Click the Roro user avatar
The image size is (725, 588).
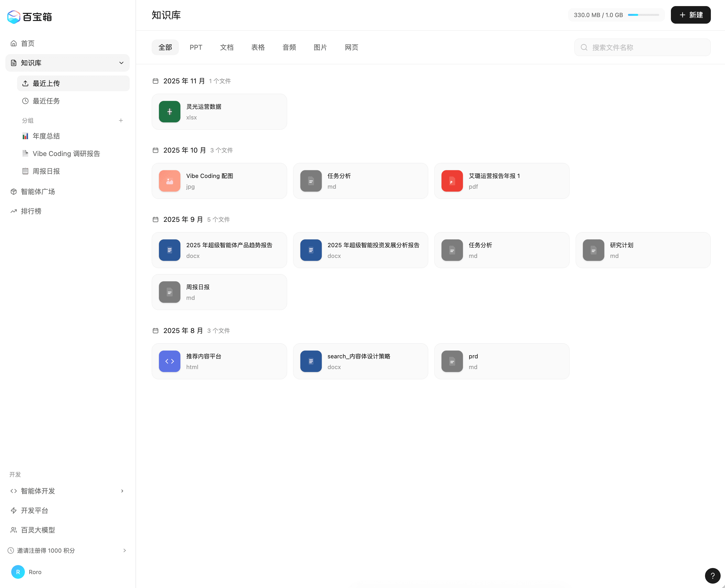(18, 572)
